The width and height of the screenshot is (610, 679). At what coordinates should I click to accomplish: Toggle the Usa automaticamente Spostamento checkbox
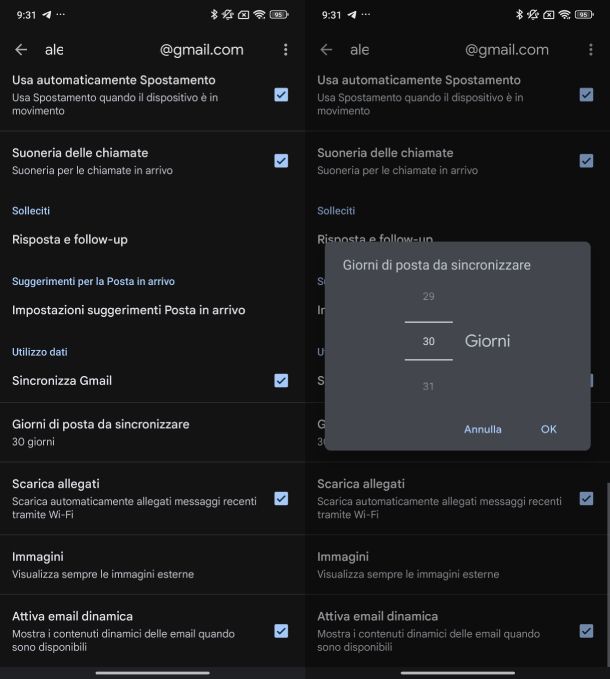pyautogui.click(x=281, y=94)
